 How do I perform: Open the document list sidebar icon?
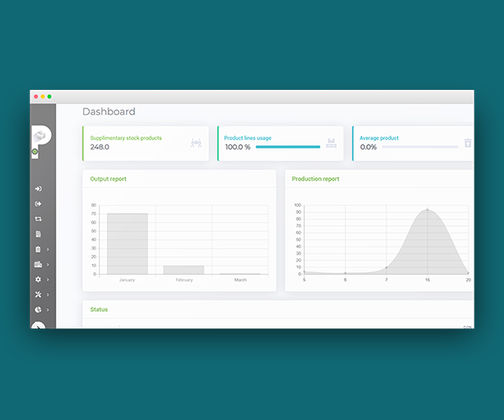point(39,234)
